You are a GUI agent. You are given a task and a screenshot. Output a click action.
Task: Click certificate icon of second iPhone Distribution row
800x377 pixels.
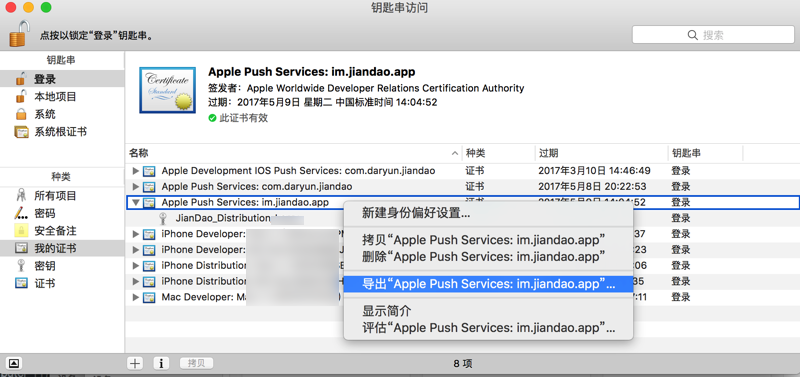tap(149, 281)
